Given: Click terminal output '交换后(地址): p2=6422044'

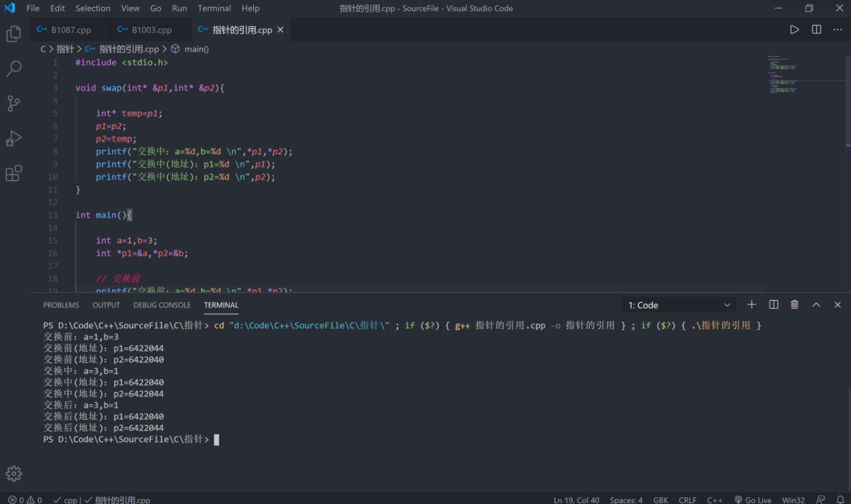Looking at the screenshot, I should tap(104, 428).
